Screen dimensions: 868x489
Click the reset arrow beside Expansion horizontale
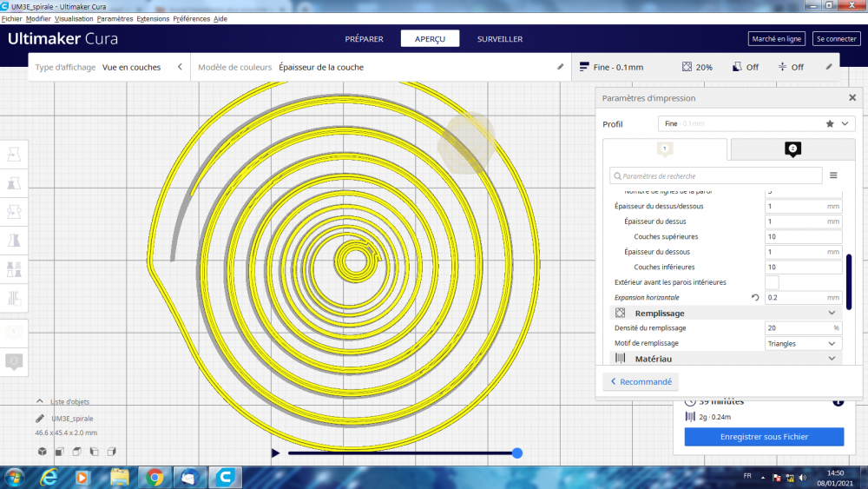coord(756,298)
